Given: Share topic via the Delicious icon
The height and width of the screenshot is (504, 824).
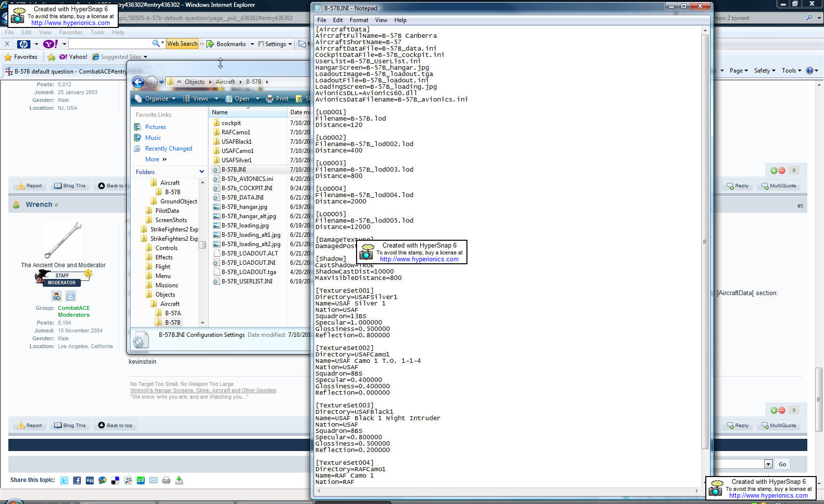Looking at the screenshot, I should pyautogui.click(x=115, y=480).
